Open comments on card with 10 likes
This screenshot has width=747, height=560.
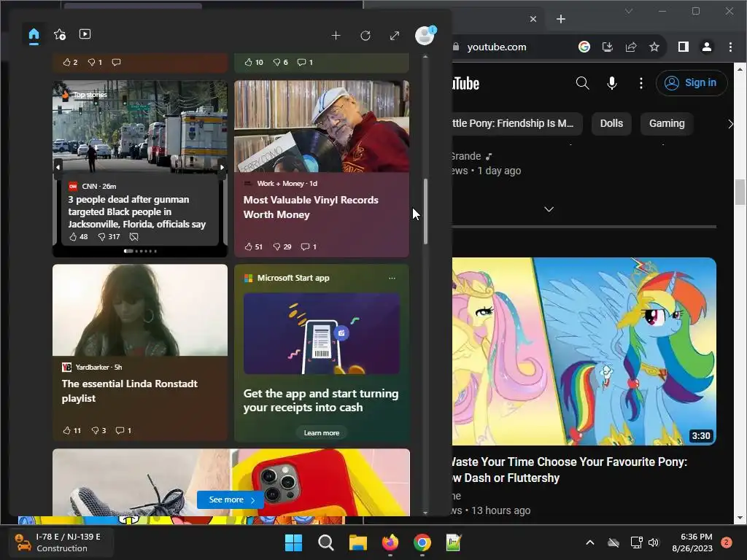pos(305,63)
